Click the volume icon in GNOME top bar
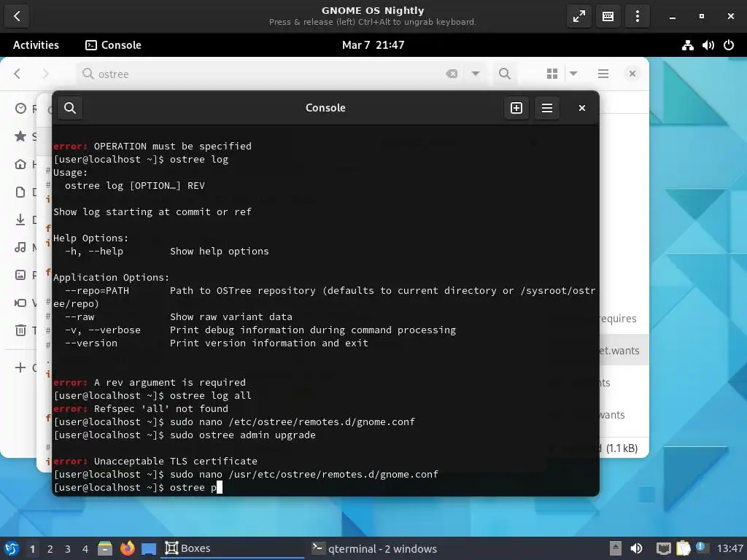Viewport: 747px width, 560px height. [708, 45]
